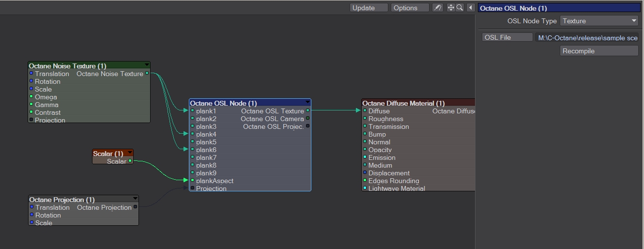Click the plank6 input port on OSL Node

click(192, 150)
